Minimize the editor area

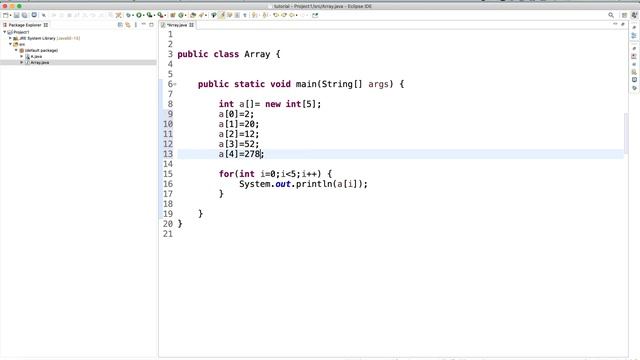615,24
